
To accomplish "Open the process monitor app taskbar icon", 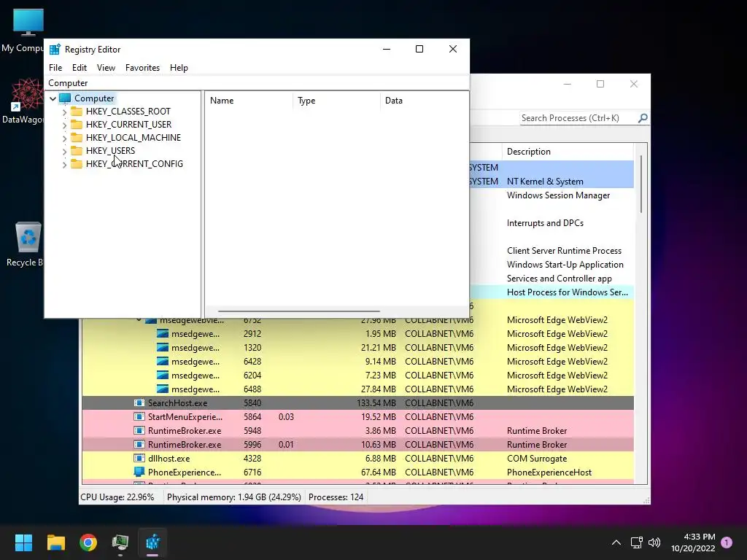I will [120, 542].
